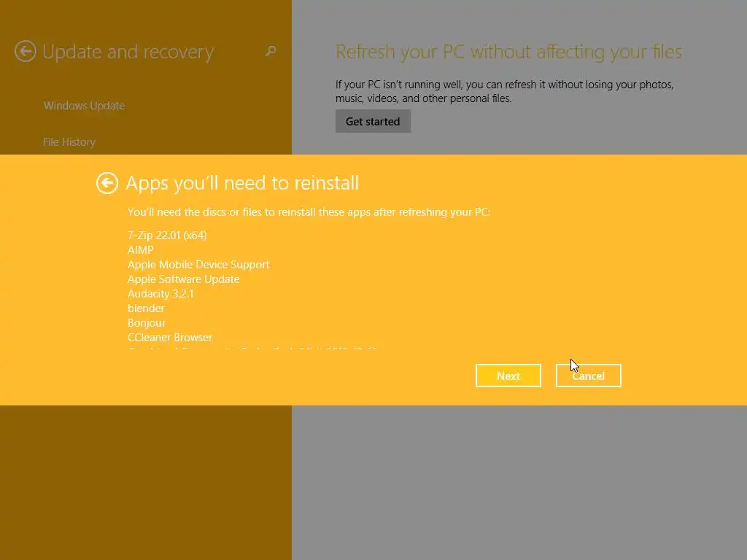Open search in the Update and recovery pane
Screen dimensions: 747x560
coord(271,51)
